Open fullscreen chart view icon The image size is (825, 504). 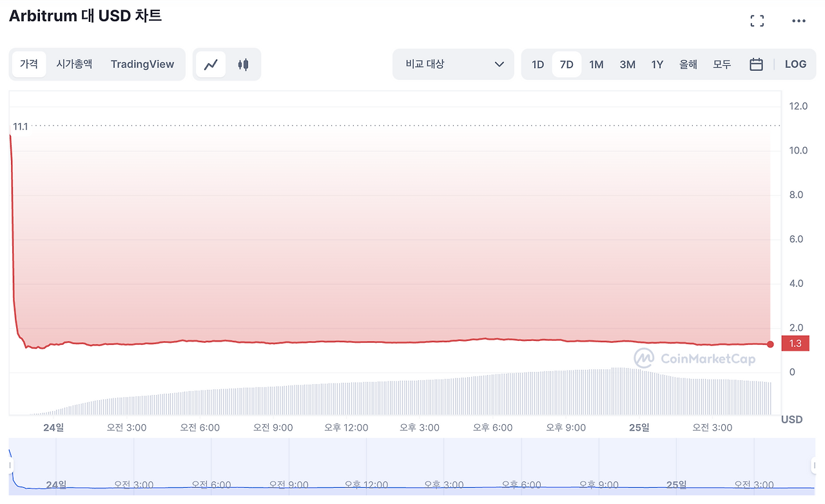[757, 21]
